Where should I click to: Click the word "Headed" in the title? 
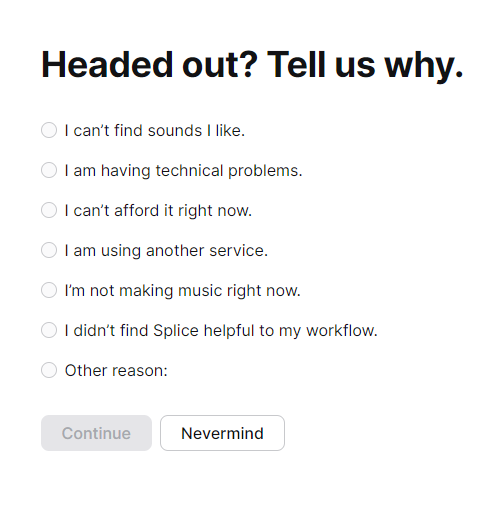(x=107, y=64)
